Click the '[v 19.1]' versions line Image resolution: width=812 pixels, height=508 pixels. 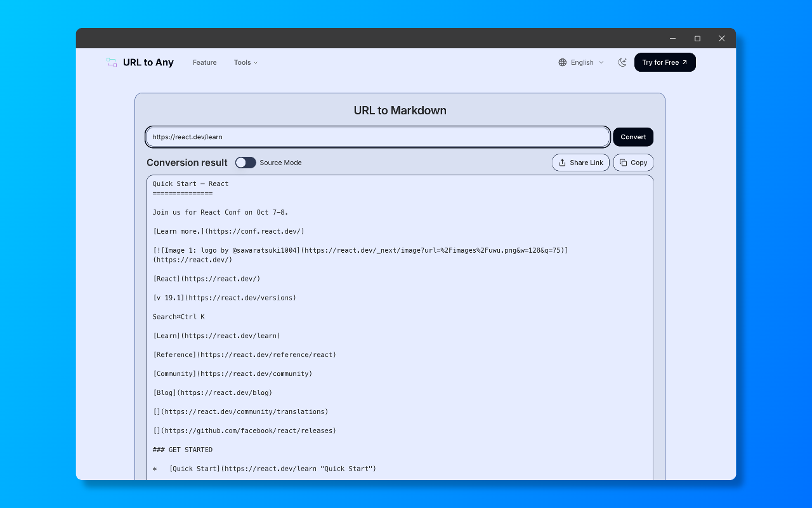pos(225,298)
